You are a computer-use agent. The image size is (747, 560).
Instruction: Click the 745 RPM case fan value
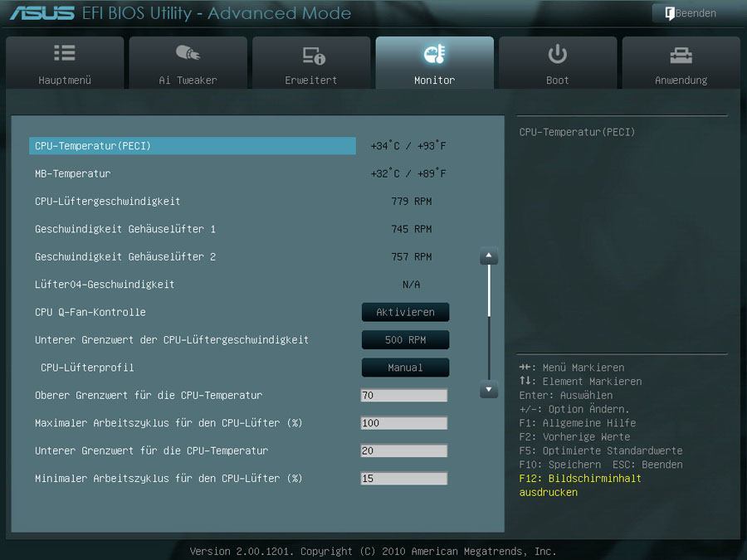[x=412, y=229]
